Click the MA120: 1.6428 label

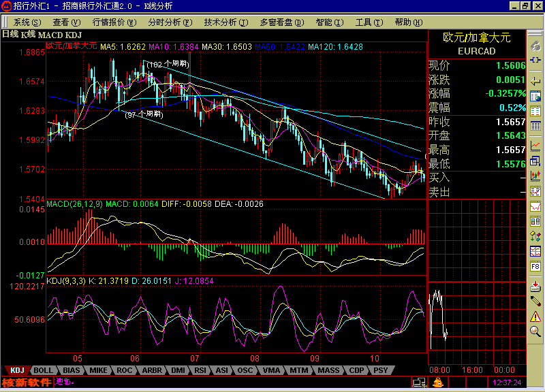[x=335, y=46]
